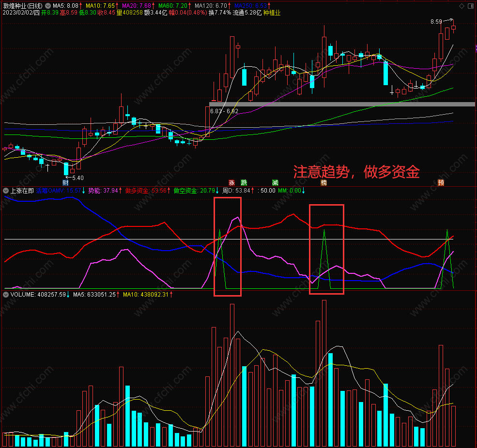Image resolution: width=477 pixels, height=448 pixels.
Task: Click the gray gap band on the chart
Action: point(342,104)
